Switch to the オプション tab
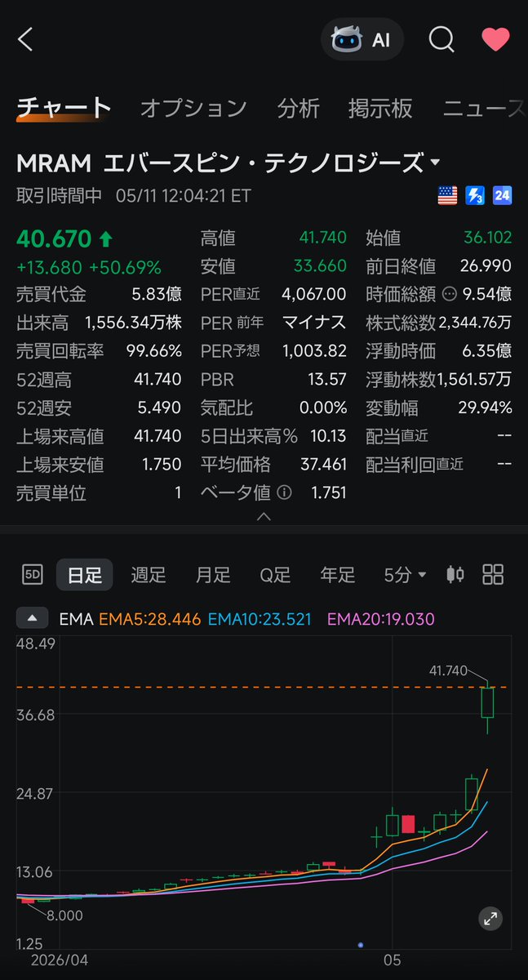Viewport: 528px width, 980px height. tap(193, 108)
